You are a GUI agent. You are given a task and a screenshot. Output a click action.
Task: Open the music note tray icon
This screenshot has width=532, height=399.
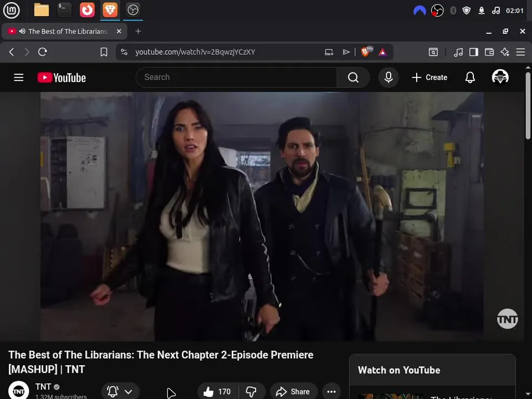[495, 11]
